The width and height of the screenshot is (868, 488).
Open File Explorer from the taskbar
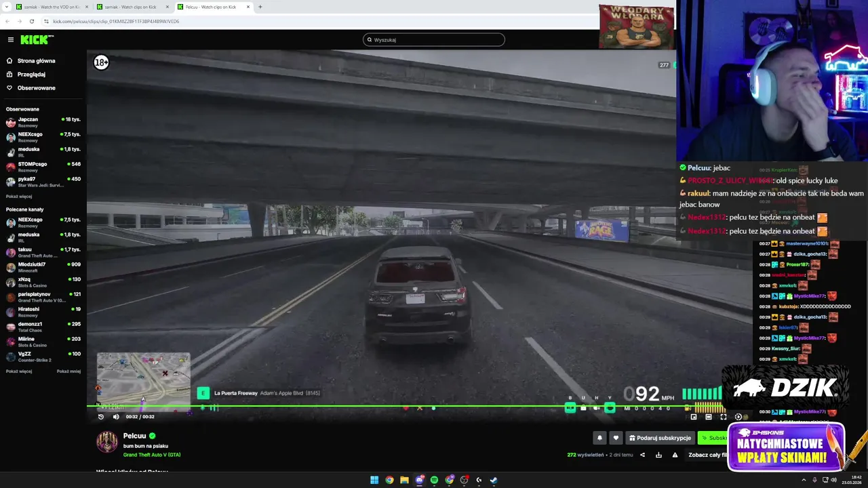pyautogui.click(x=404, y=480)
